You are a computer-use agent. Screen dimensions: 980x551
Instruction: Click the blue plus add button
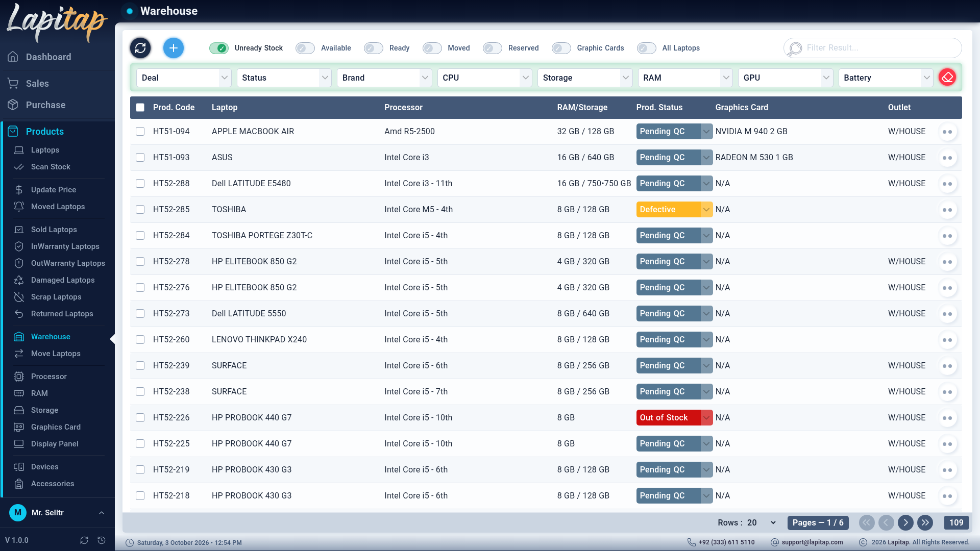tap(174, 48)
